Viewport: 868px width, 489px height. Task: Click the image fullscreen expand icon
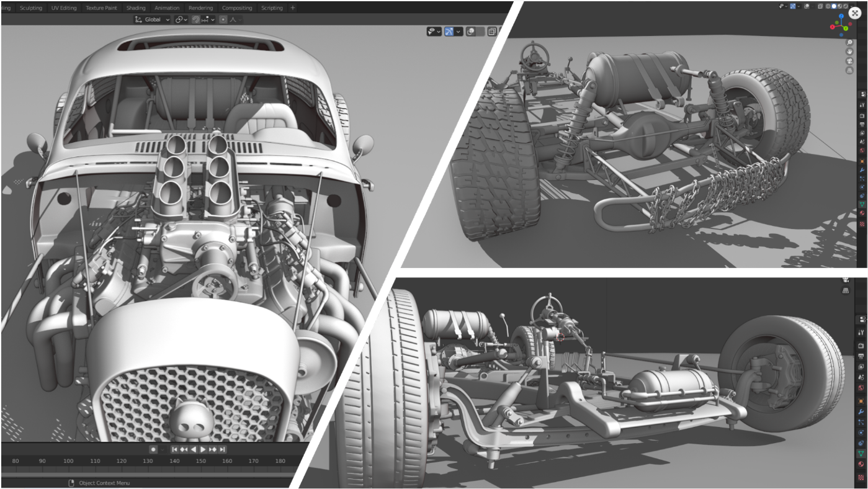[855, 13]
